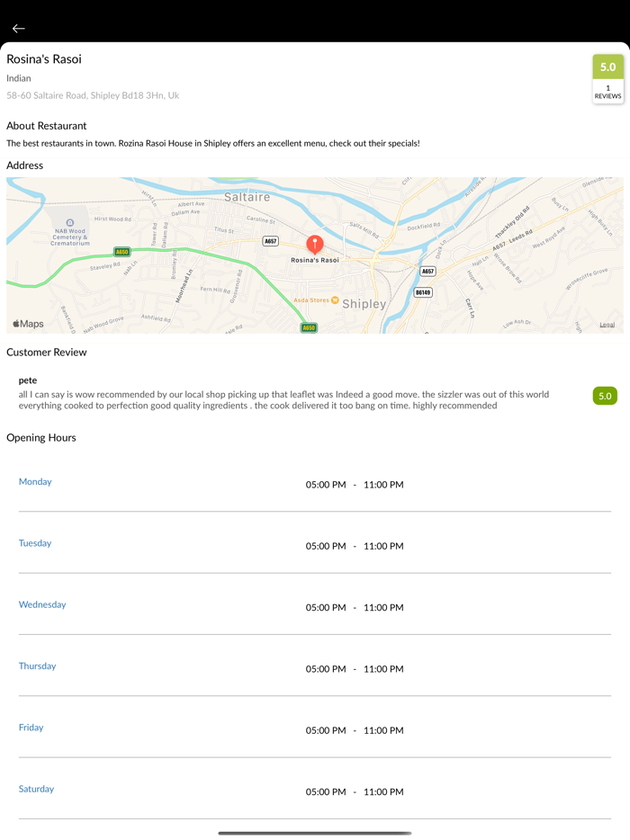The image size is (630, 840).
Task: Tap the Shipley town label on map
Action: [x=364, y=304]
